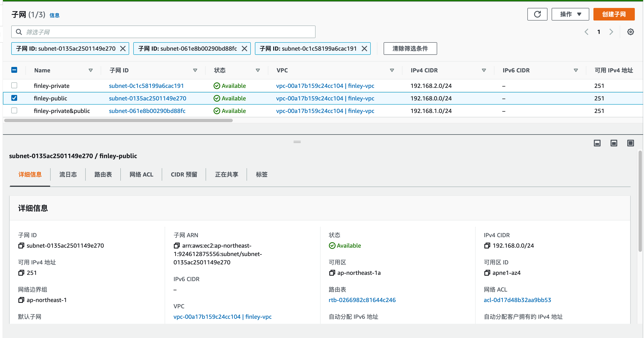Uncheck the finley-public row checkbox

(14, 98)
